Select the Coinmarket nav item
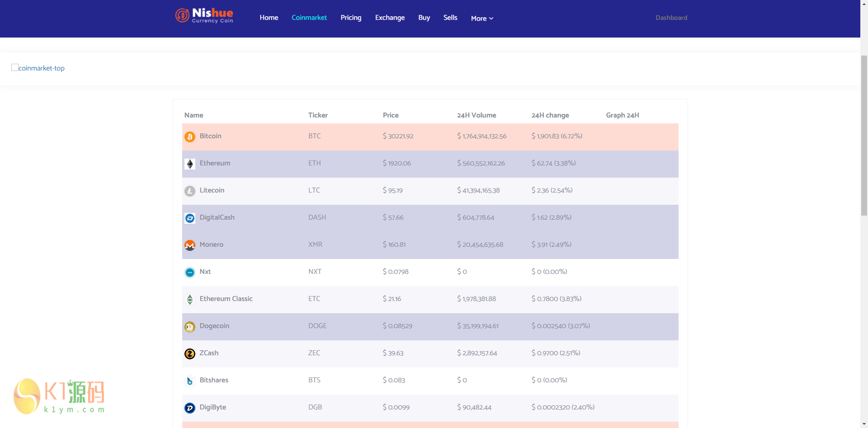The width and height of the screenshot is (868, 428). pos(309,18)
